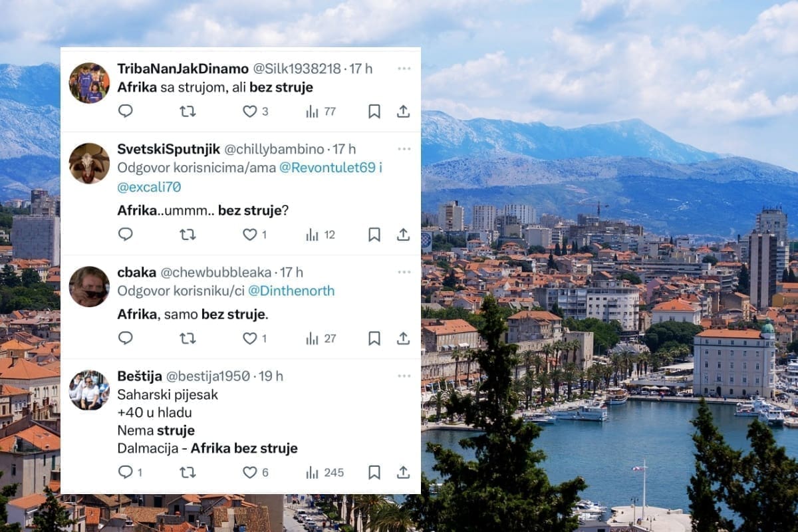The image size is (798, 532).
Task: Retweet cbaka's Afrika tweet
Action: tap(188, 338)
